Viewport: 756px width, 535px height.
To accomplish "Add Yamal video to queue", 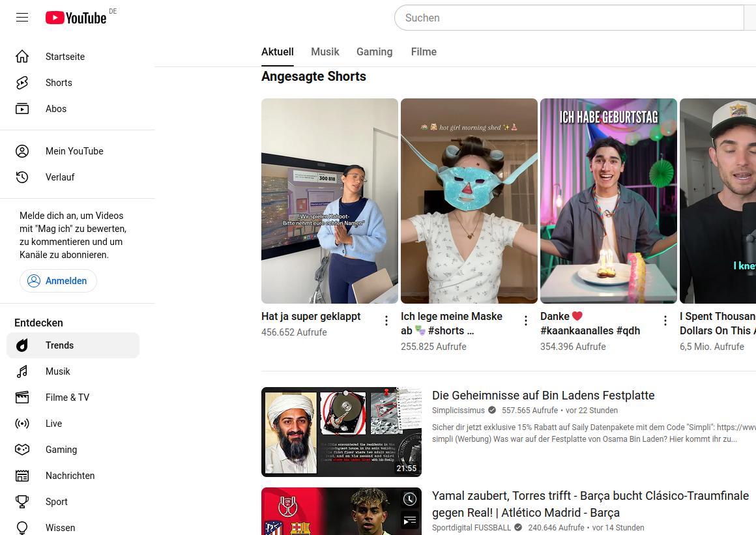I will point(409,520).
